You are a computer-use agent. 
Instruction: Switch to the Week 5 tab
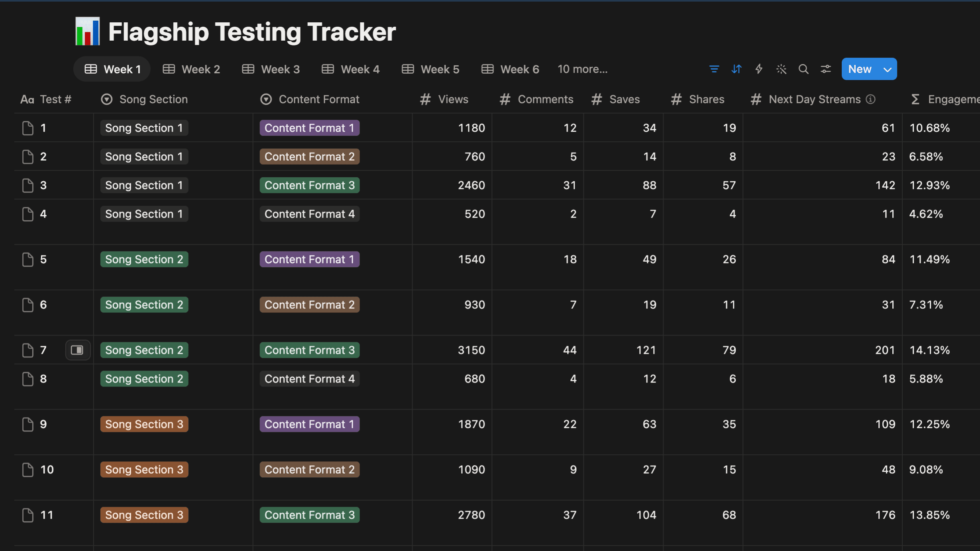(430, 69)
